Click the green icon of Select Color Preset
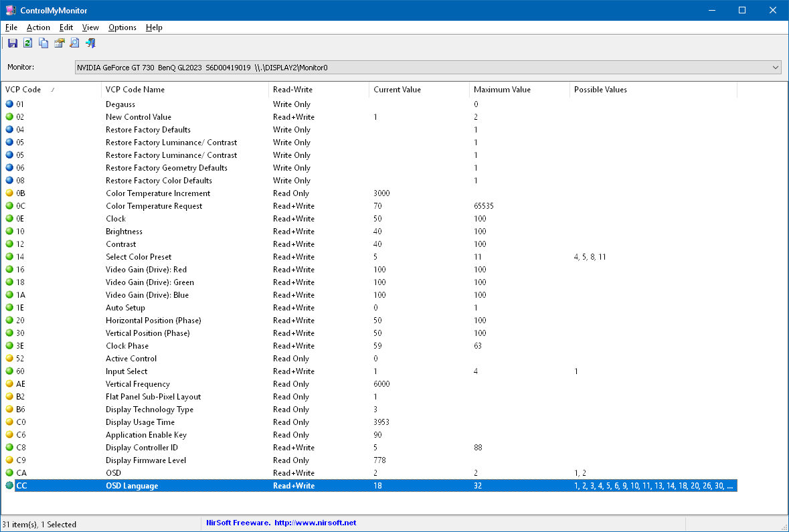Viewport: 789px width, 532px height. 9,257
